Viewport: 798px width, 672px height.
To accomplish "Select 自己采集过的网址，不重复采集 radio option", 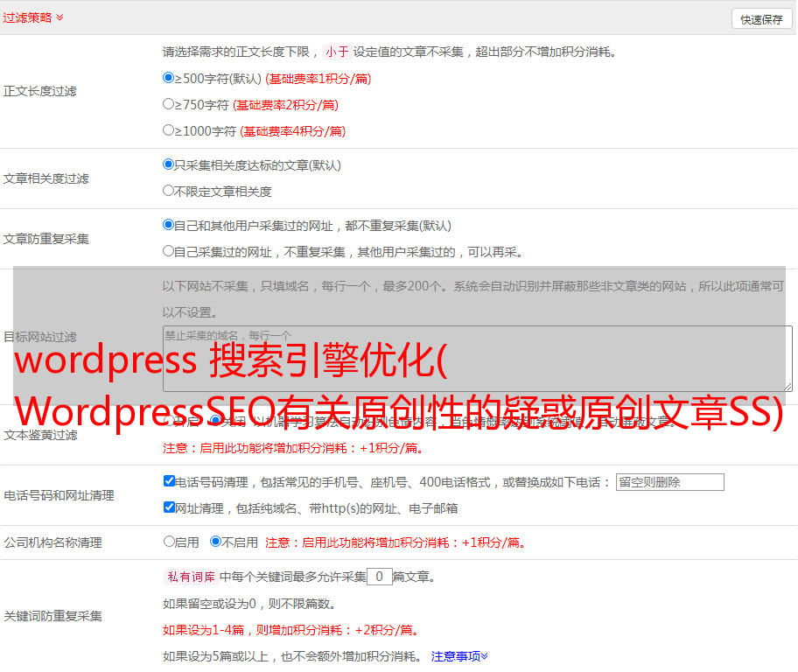I will (169, 251).
